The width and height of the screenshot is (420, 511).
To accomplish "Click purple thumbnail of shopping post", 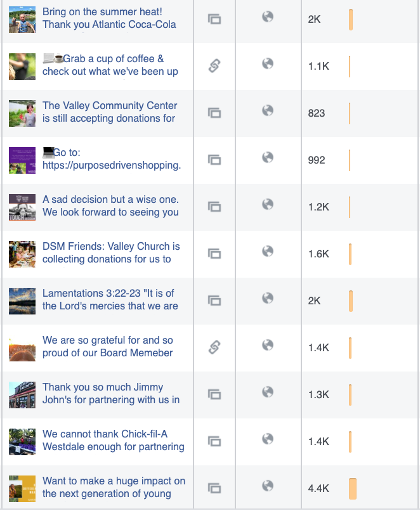I will [x=22, y=160].
